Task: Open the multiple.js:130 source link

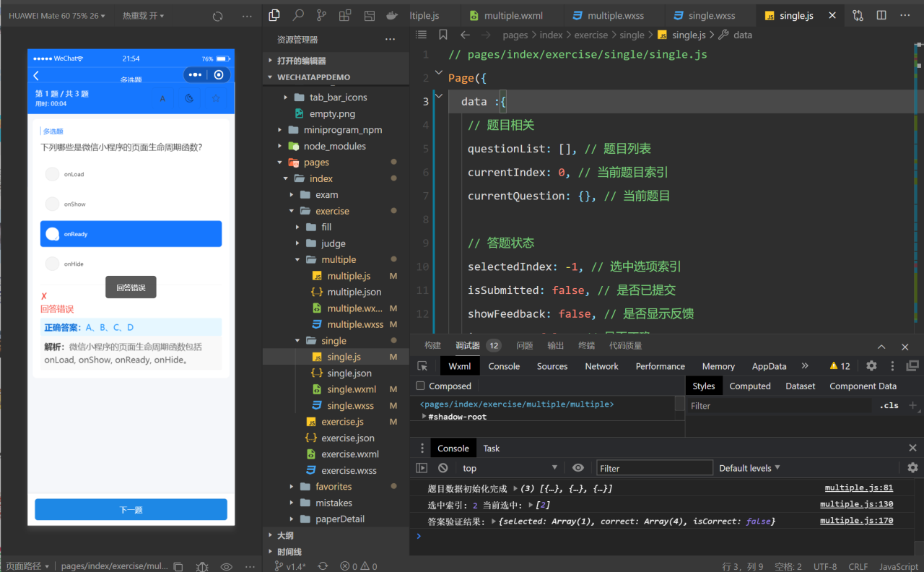Action: [856, 504]
